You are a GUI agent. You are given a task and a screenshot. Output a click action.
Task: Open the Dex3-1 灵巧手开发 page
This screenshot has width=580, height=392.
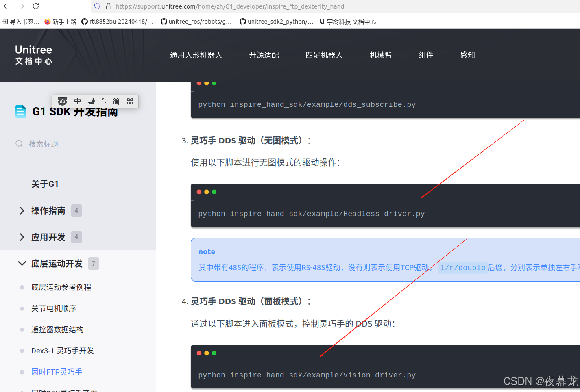(x=62, y=351)
